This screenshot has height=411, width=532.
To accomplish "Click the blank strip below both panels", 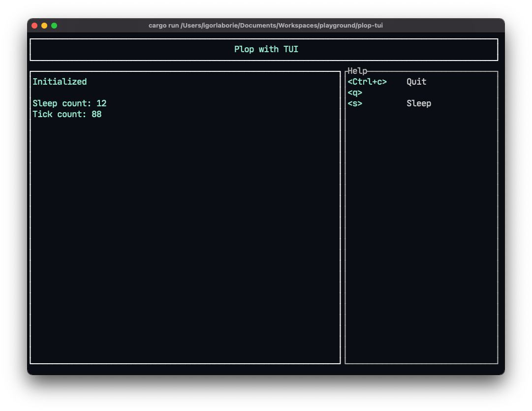I will (266, 369).
